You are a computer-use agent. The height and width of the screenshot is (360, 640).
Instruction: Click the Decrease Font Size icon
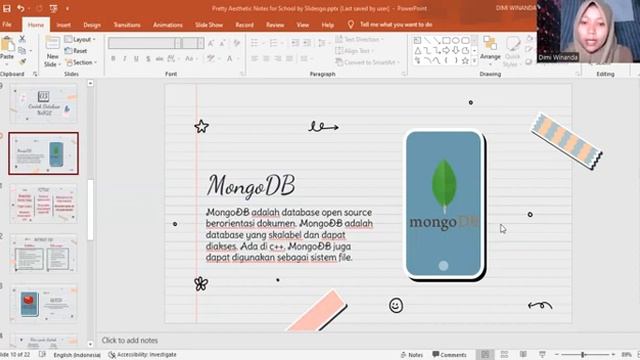pos(223,43)
